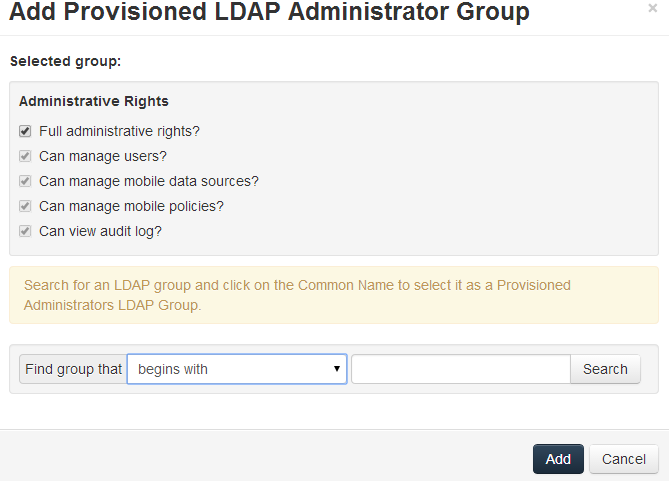Screen dimensions: 669x481
Task: Toggle Can manage mobile data sources checkbox
Action: click(25, 181)
